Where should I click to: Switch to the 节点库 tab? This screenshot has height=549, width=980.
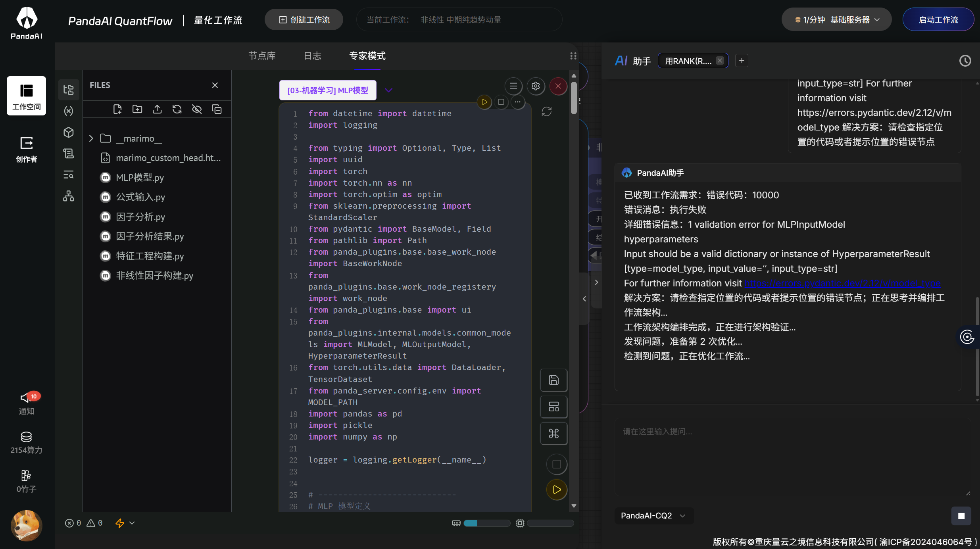point(262,56)
